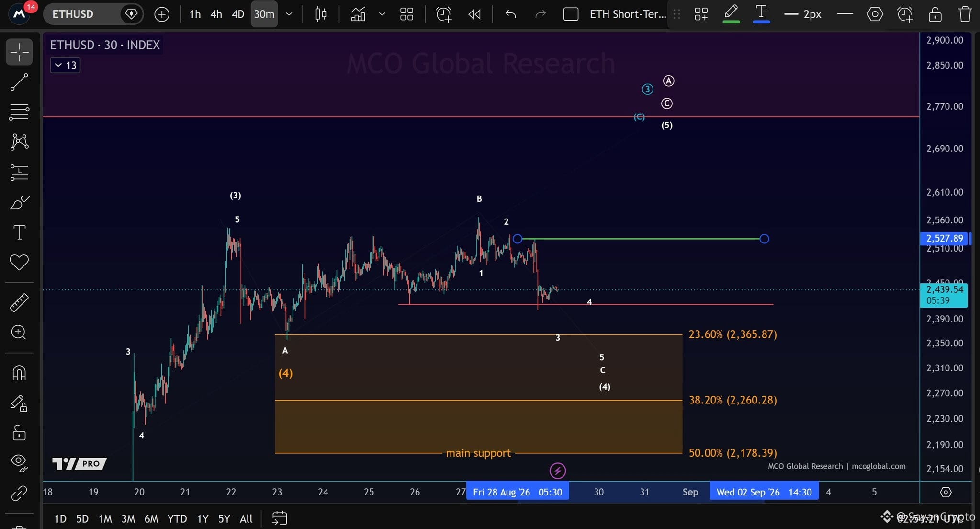
Task: Select the 3M date range
Action: [x=128, y=518]
